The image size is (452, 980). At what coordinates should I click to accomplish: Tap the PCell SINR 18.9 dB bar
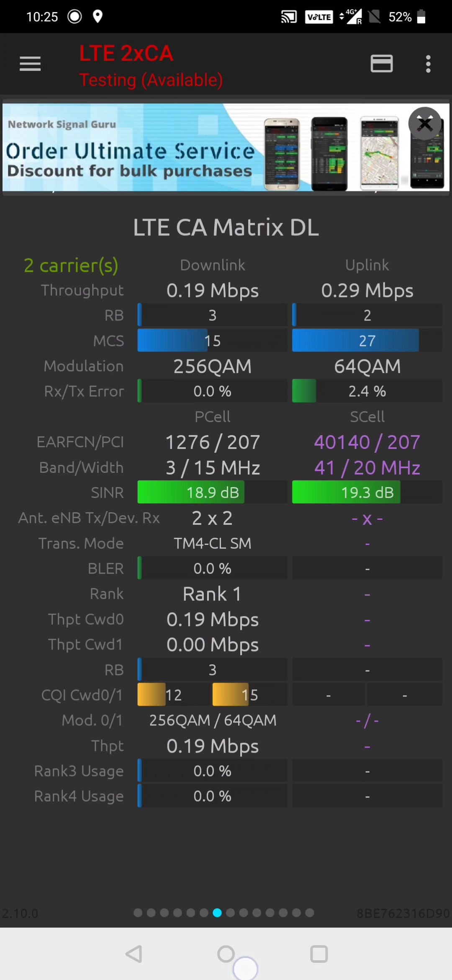(x=212, y=492)
